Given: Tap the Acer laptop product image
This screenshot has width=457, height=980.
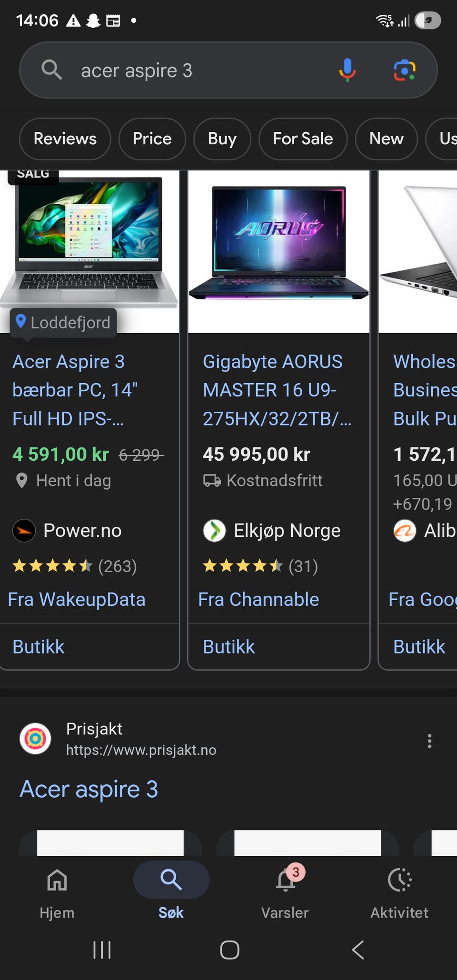Looking at the screenshot, I should (x=89, y=243).
